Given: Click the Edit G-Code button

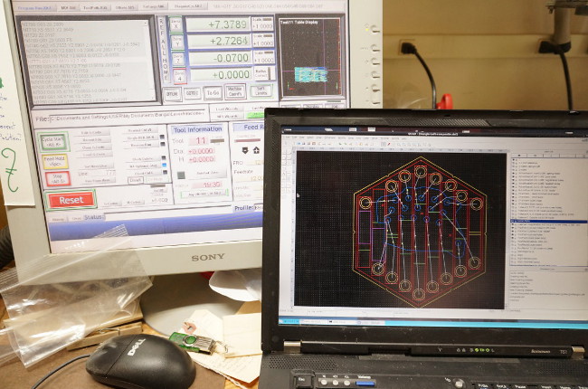Looking at the screenshot, I should (x=91, y=132).
